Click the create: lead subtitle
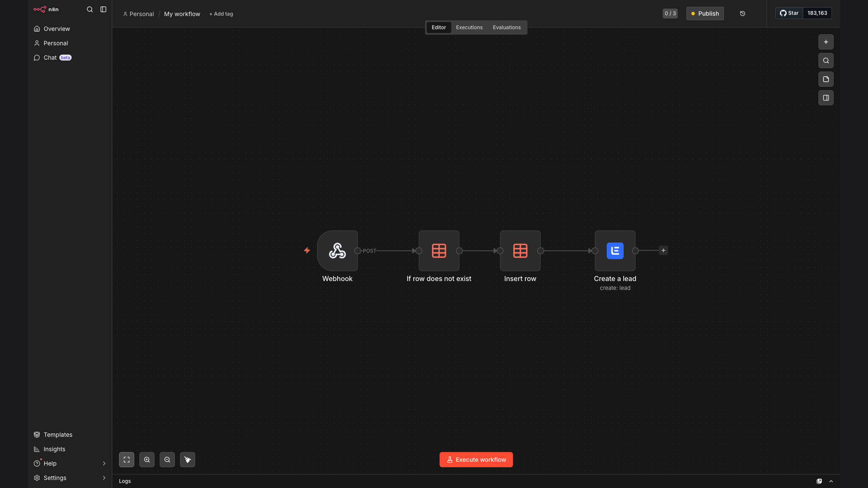The width and height of the screenshot is (868, 488). point(615,288)
